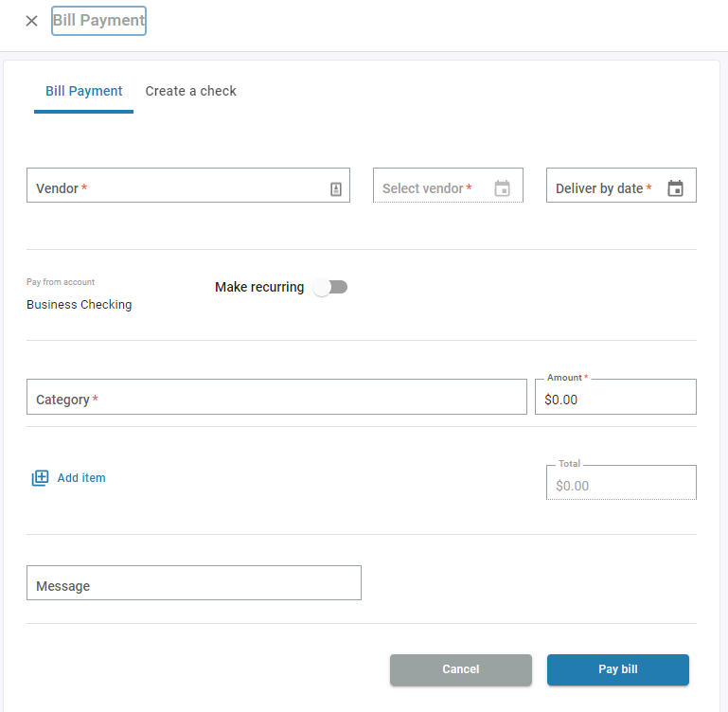Close the Bill Payment dialog with X
The image size is (728, 712).
click(x=31, y=21)
